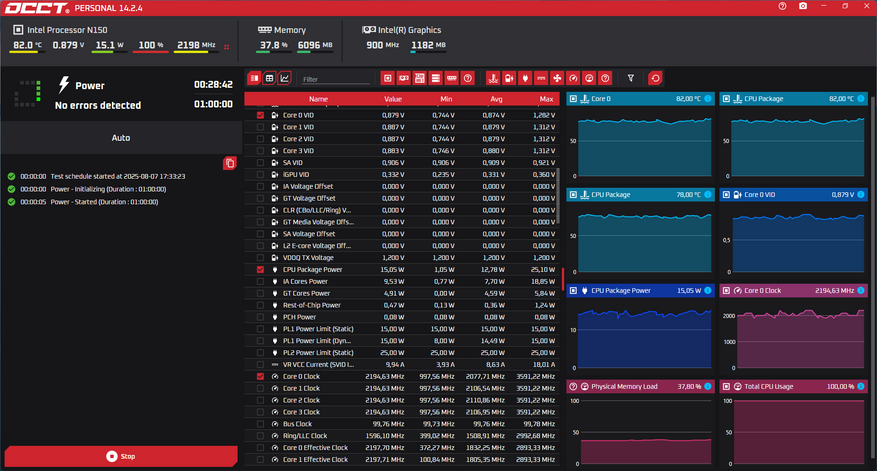877x471 pixels.
Task: Take a screenshot with title bar camera icon
Action: (803, 6)
